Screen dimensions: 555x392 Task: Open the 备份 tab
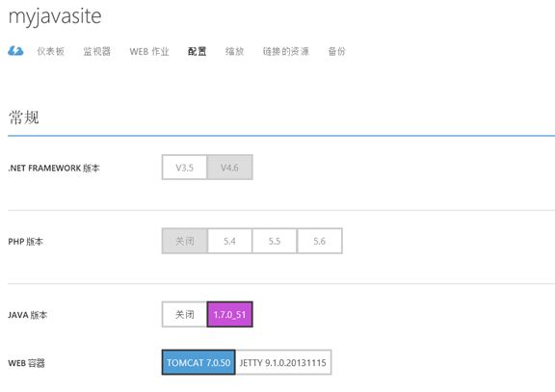coord(336,51)
